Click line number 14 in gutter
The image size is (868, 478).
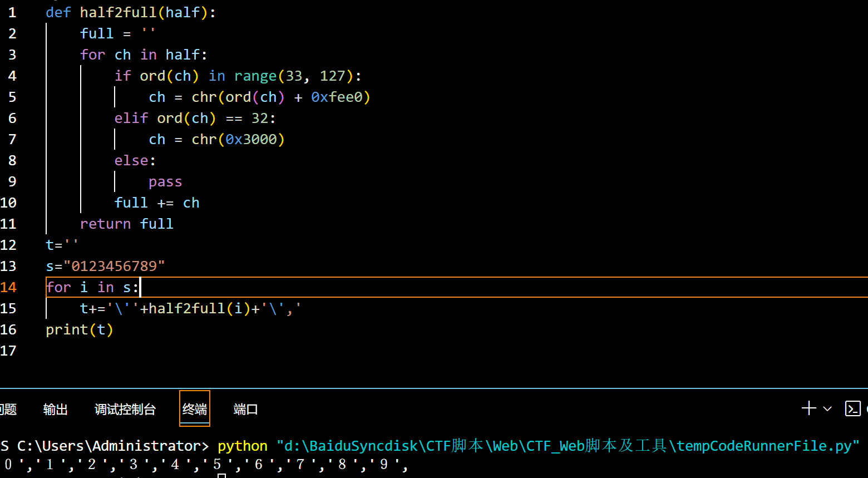[x=8, y=287]
